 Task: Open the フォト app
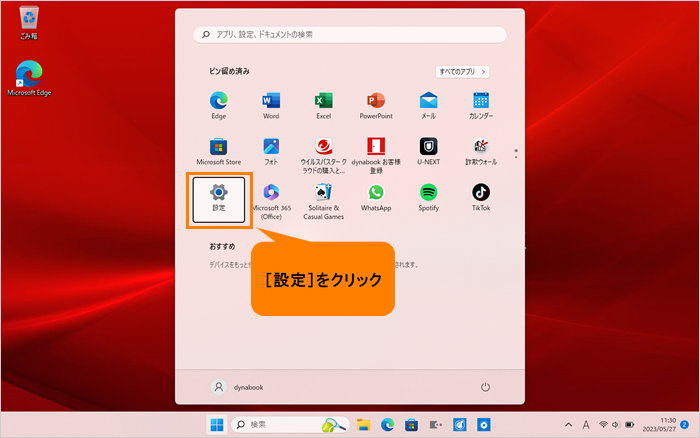coord(271,152)
